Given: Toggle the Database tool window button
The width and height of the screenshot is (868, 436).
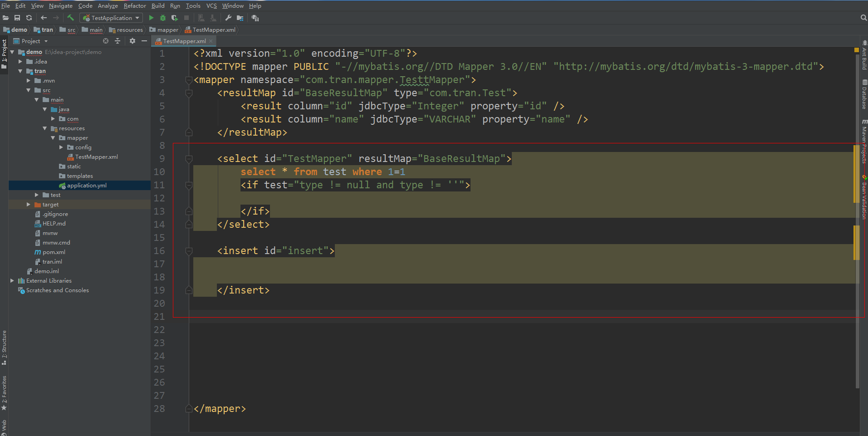Looking at the screenshot, I should point(864,94).
